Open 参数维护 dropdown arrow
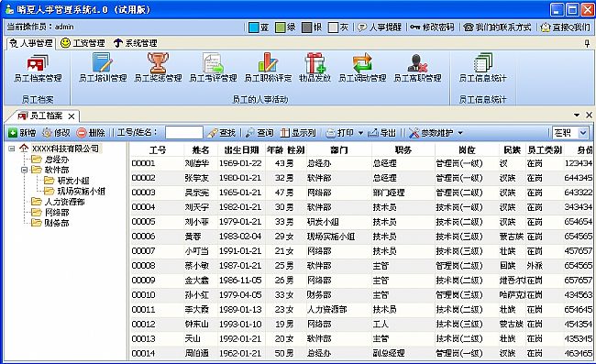Viewport: 596px width, 364px height. (460, 133)
